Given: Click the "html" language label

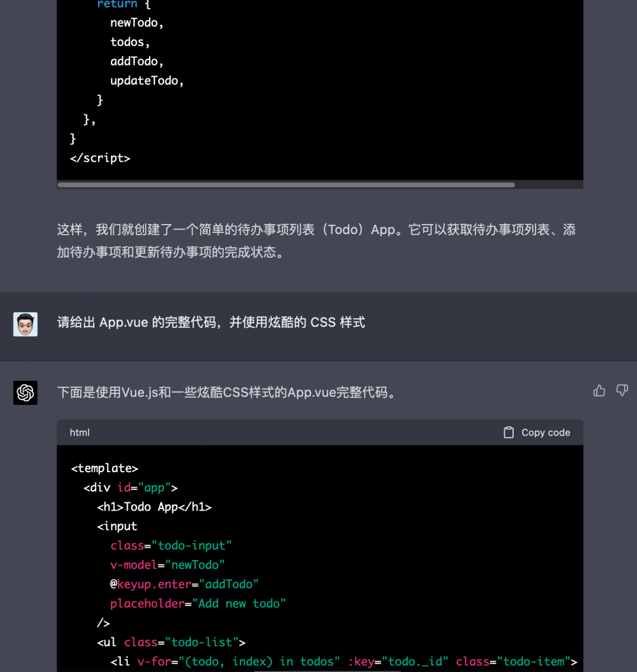Looking at the screenshot, I should (x=80, y=433).
